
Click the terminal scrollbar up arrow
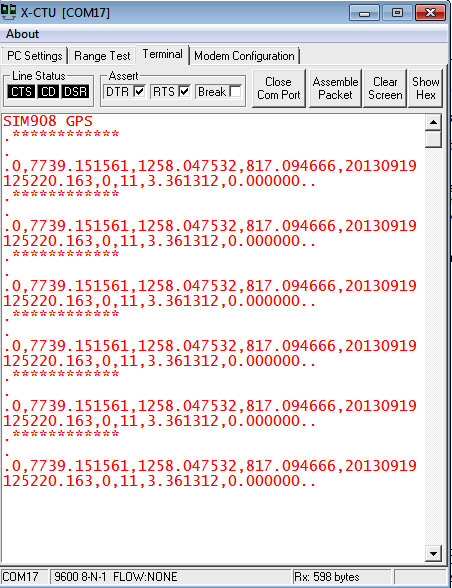point(433,122)
